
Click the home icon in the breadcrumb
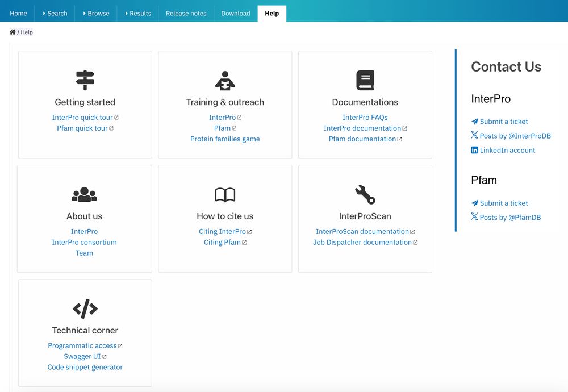12,32
